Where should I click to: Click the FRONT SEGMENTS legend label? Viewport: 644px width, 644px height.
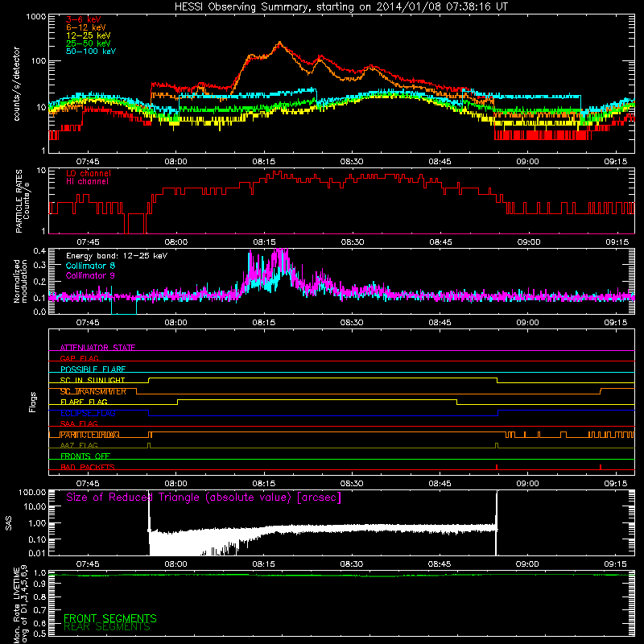tap(110, 618)
